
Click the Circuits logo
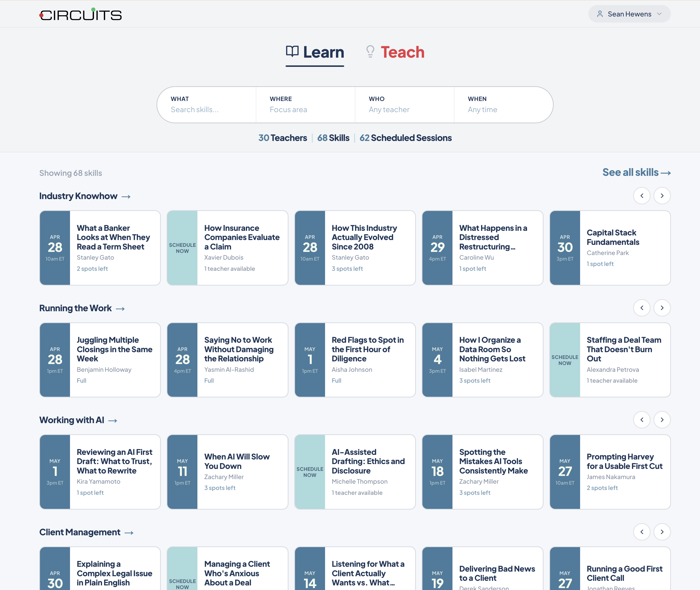point(81,15)
